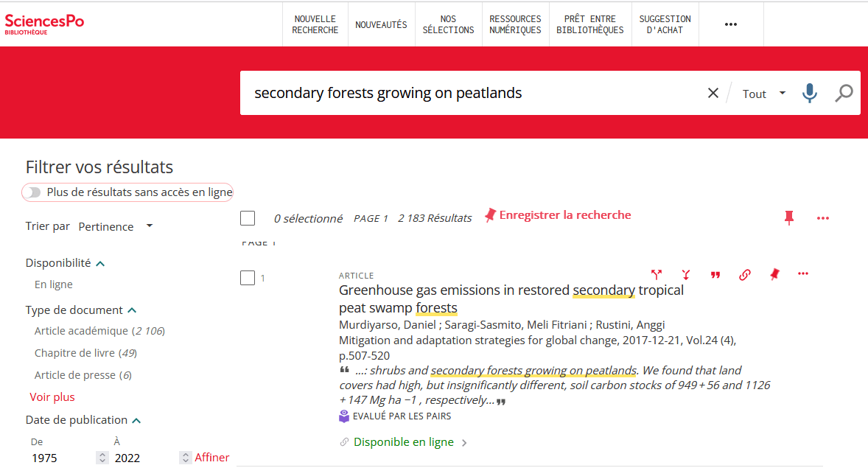The image size is (868, 468).
Task: Open the article's more actions ellipsis
Action: coord(803,274)
